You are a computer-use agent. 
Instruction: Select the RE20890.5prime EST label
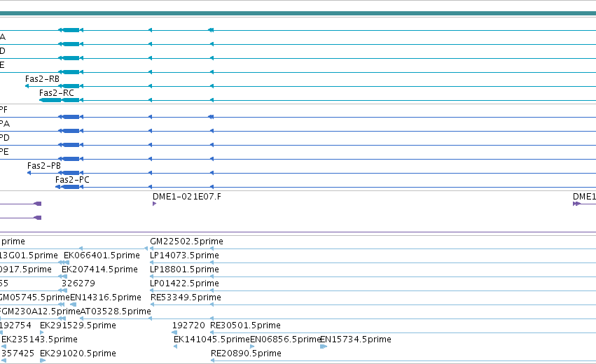[x=246, y=353]
